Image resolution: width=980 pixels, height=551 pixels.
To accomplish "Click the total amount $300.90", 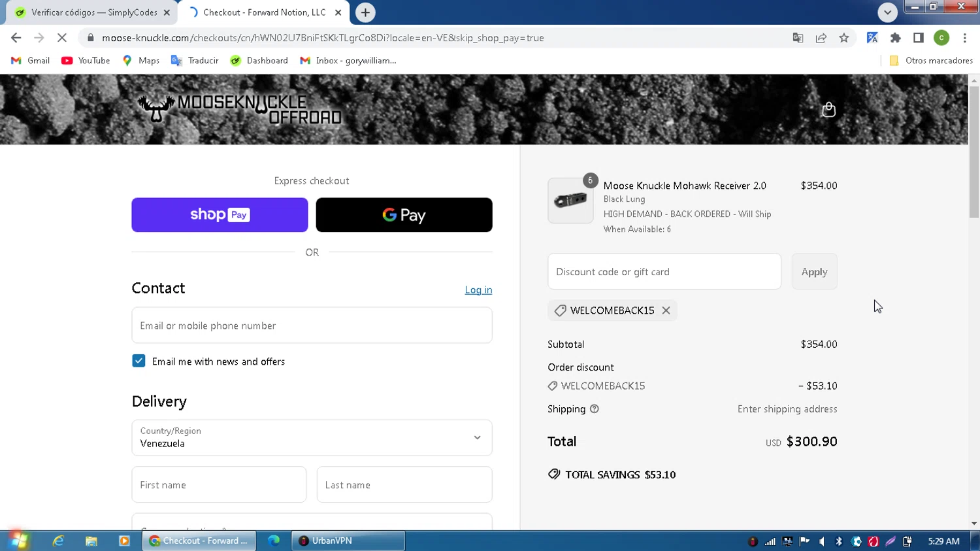I will click(811, 441).
